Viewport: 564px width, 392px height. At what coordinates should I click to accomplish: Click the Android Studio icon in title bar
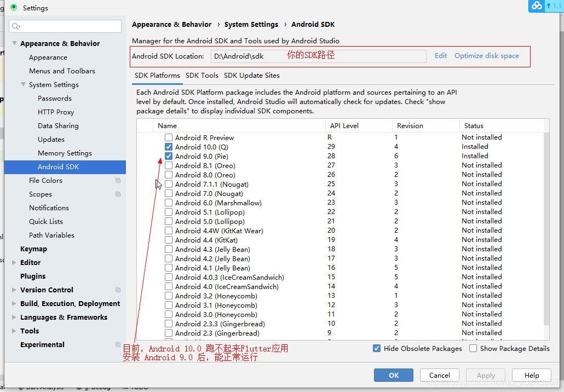[x=14, y=8]
